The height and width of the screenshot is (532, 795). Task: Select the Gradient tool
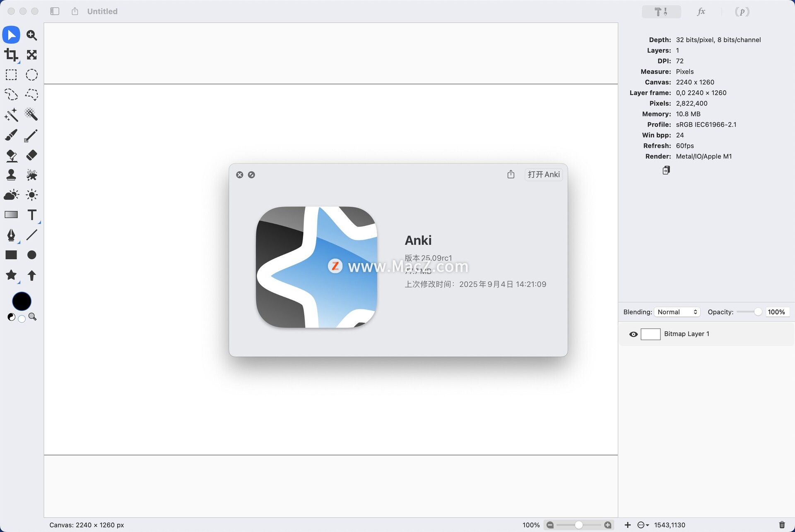point(11,215)
